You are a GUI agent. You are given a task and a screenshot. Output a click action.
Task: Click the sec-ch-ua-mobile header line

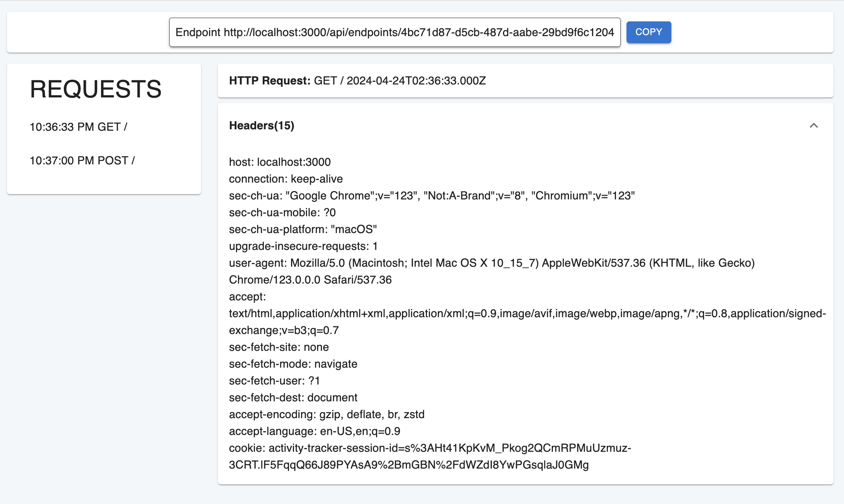coord(282,212)
